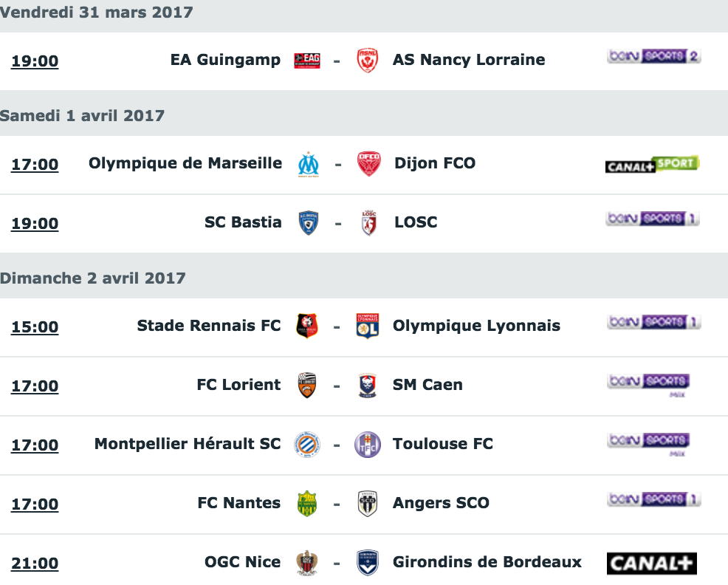Click the Olympique Lyonnais logo
This screenshot has height=585, width=728.
coord(367,326)
